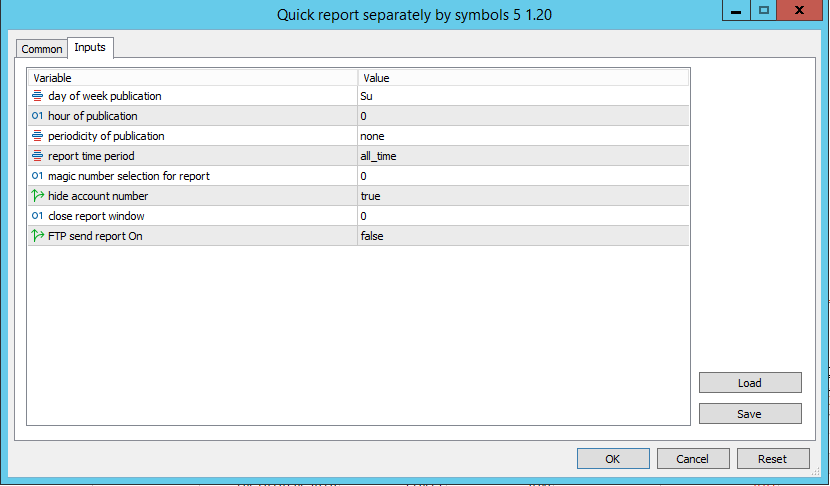The image size is (830, 486).
Task: Edit the hour of publication value field
Action: click(522, 116)
